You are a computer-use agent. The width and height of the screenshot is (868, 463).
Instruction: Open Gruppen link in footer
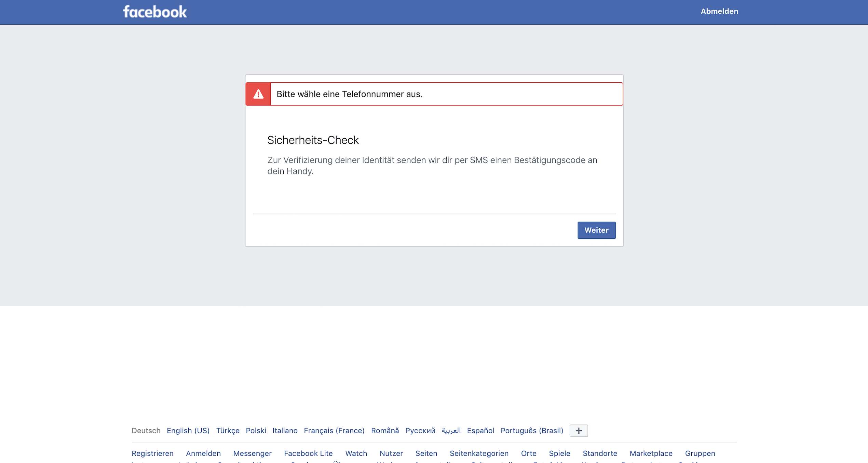pyautogui.click(x=700, y=453)
